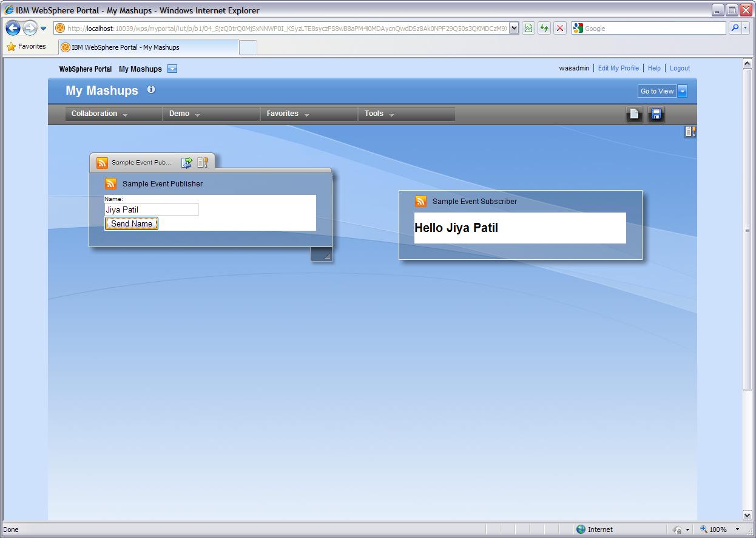The image size is (756, 538).
Task: Click the Name input field
Action: pos(151,209)
